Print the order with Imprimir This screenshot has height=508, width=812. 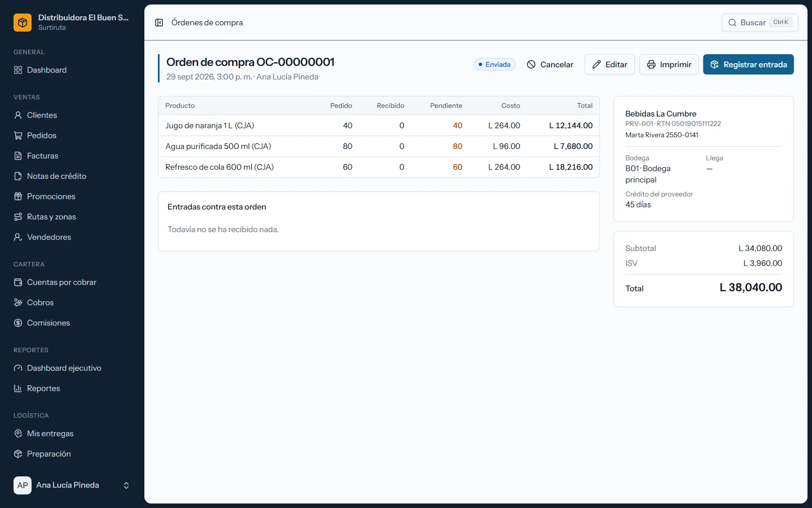[x=669, y=65]
